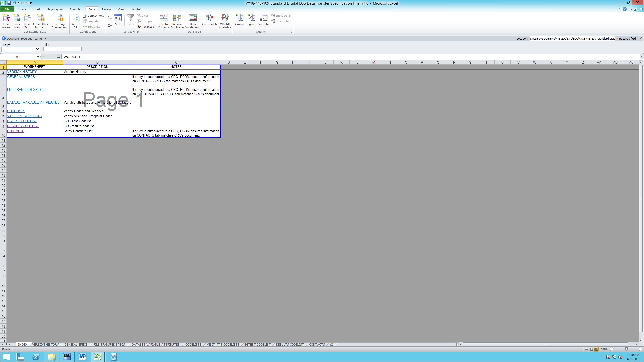Open the CODELISTS sheet tab
The height and width of the screenshot is (362, 644).
point(193,345)
